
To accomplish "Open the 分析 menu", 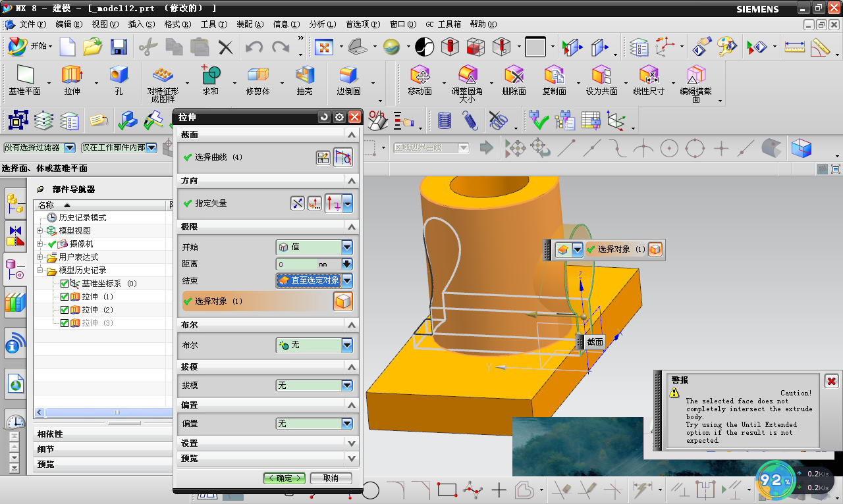I will [x=323, y=24].
